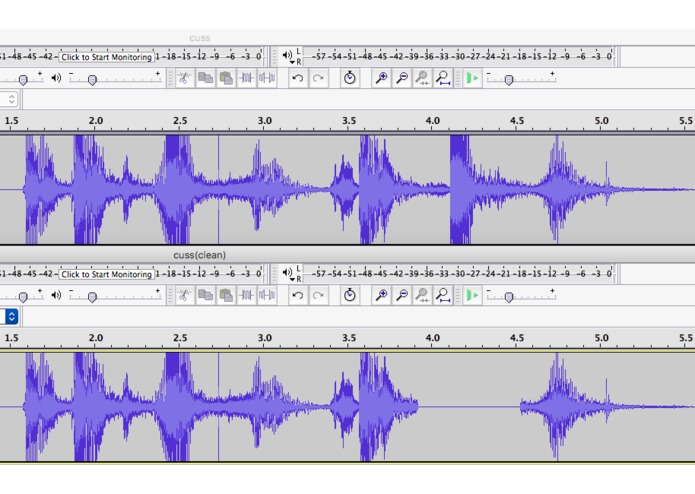Click the 4.5 mark on cuss window timeline
Viewport: 695px width, 494px height.
coord(517,121)
